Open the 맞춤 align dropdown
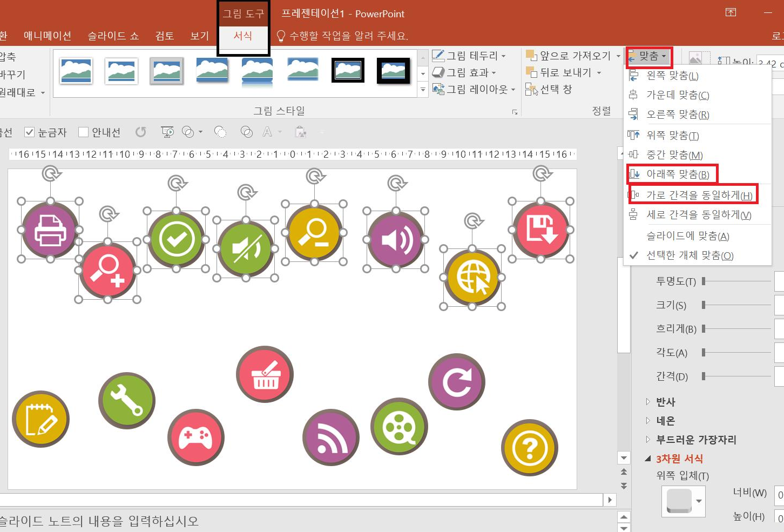784x532 pixels. point(650,56)
